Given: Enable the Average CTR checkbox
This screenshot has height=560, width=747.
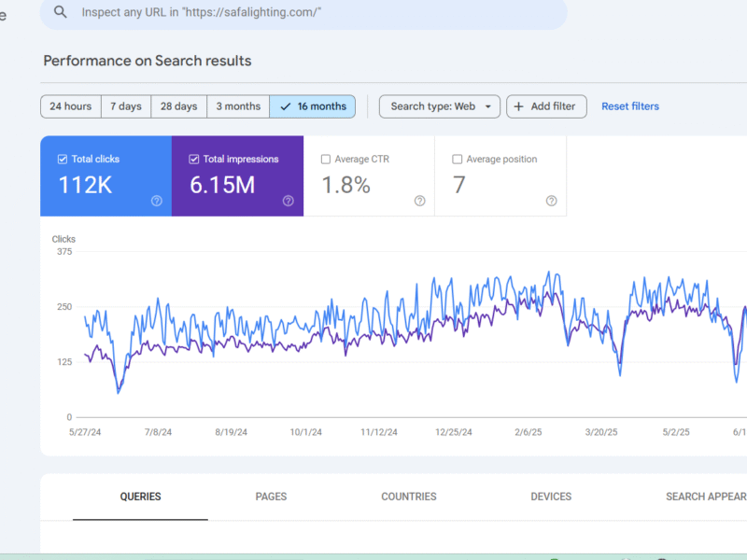Looking at the screenshot, I should tap(326, 160).
